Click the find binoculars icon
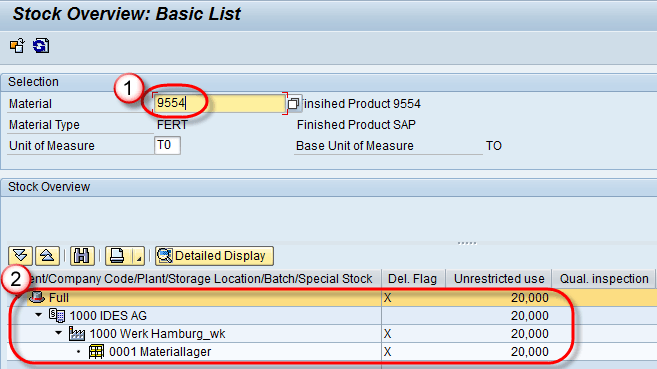Screen dimensions: 657x369 [82, 255]
